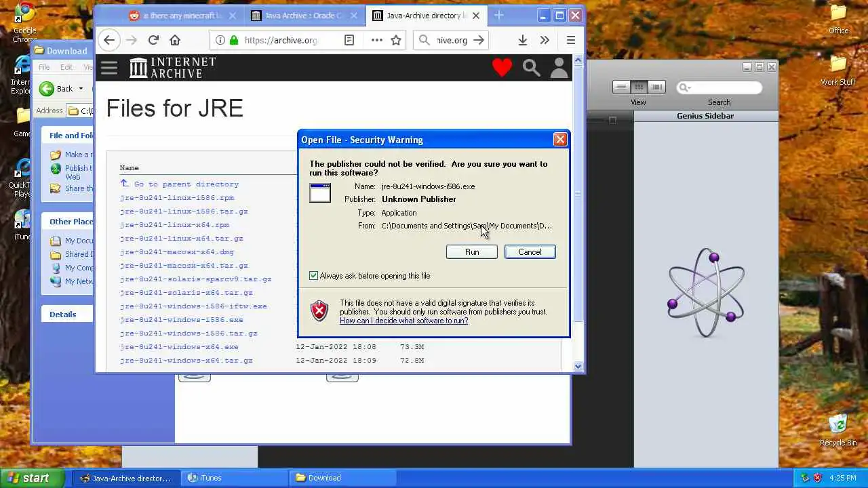Click the Address field in Download window
Image resolution: width=868 pixels, height=488 pixels.
pyautogui.click(x=81, y=110)
